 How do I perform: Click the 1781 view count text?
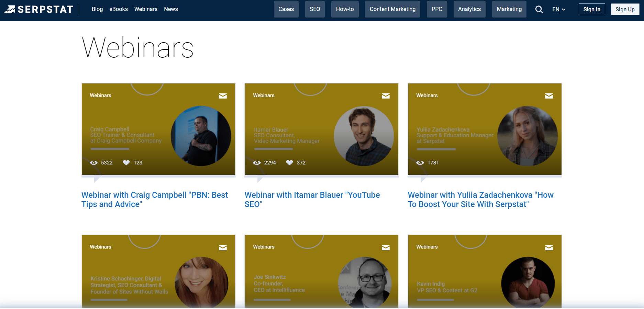tap(433, 163)
